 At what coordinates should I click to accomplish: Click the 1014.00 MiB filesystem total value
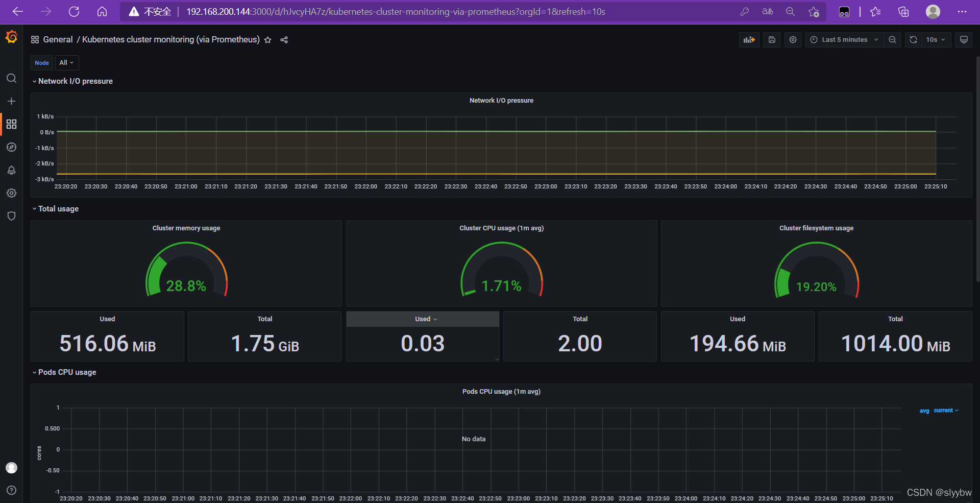(x=895, y=344)
